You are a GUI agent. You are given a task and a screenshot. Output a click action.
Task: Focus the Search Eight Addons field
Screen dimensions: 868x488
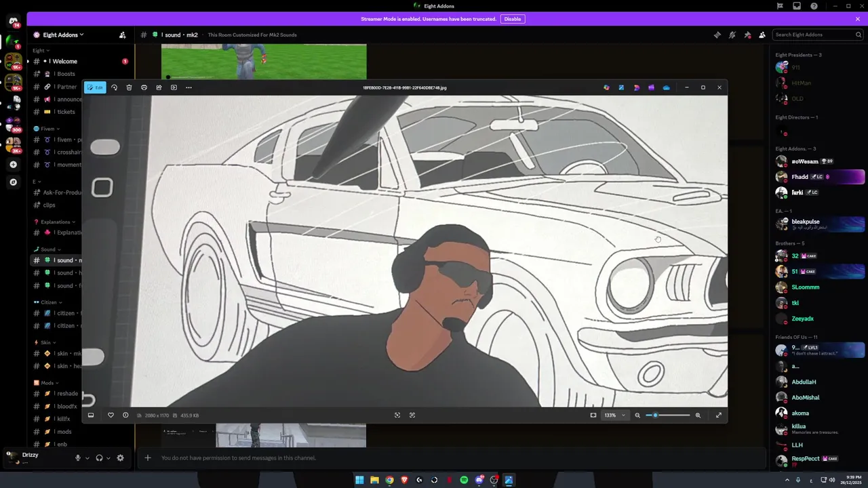(x=817, y=35)
